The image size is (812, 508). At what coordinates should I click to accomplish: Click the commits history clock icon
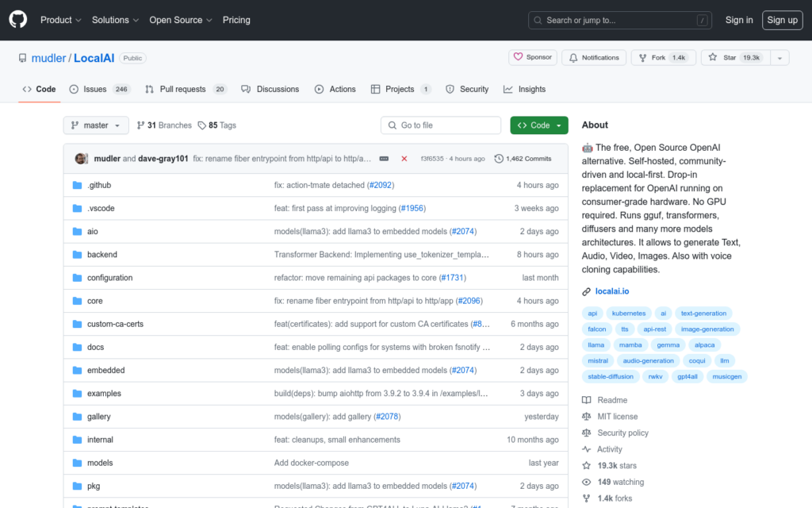tap(498, 159)
